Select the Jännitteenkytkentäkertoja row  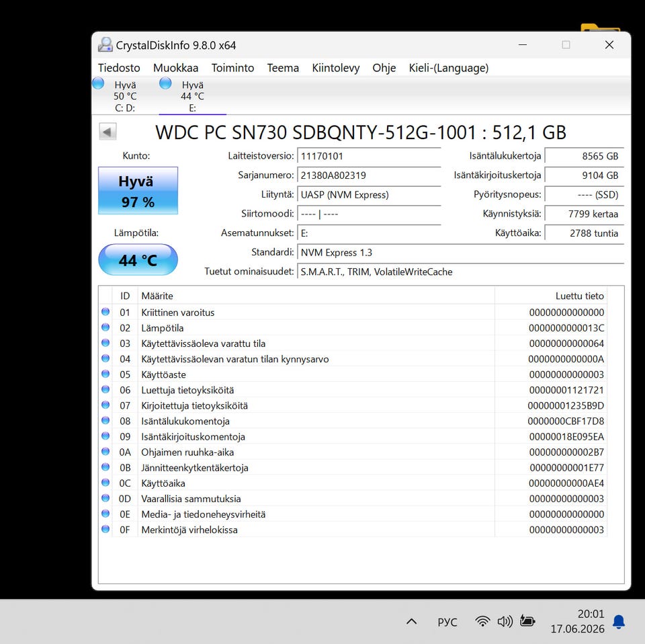tap(353, 468)
